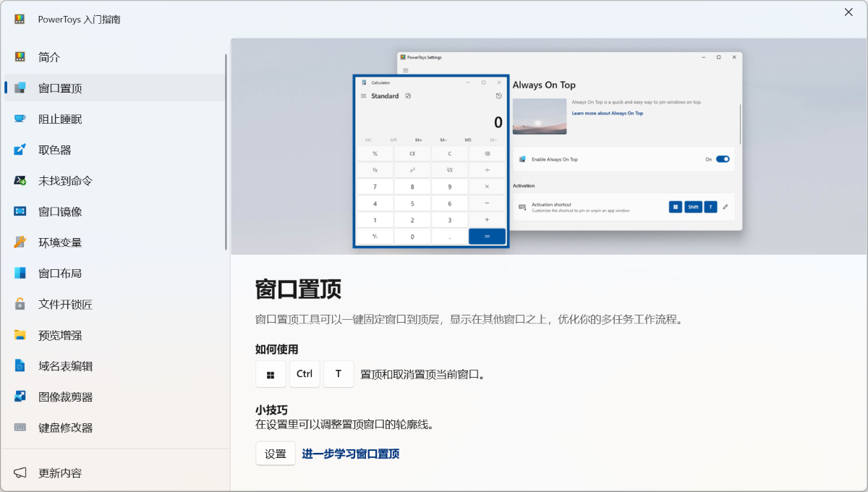Viewport: 868px width, 492px height.
Task: Click the 未找到命令 sidebar label
Action: point(66,181)
